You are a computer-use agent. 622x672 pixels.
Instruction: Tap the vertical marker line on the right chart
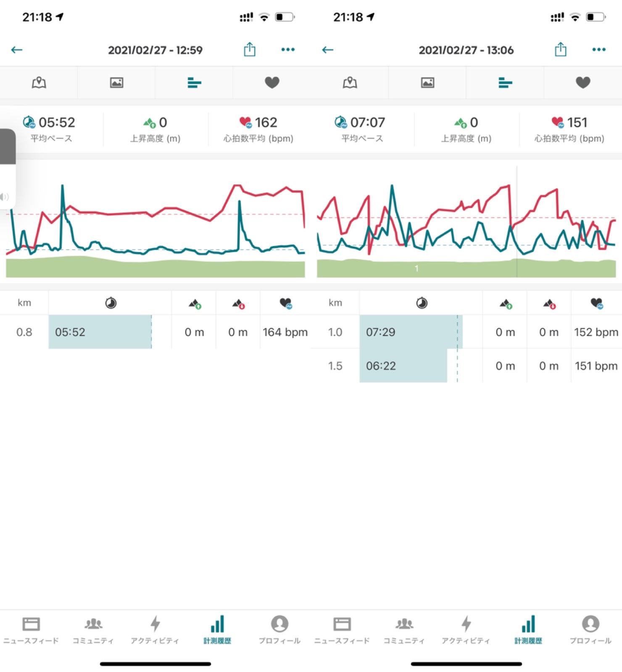click(x=517, y=218)
